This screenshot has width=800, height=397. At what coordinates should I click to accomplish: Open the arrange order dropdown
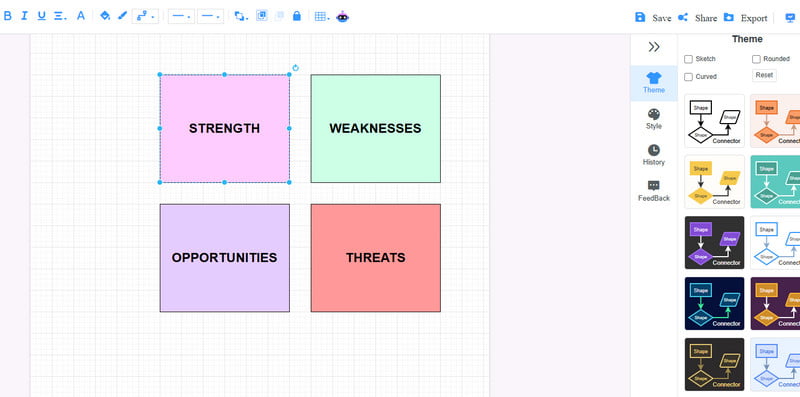click(x=241, y=16)
